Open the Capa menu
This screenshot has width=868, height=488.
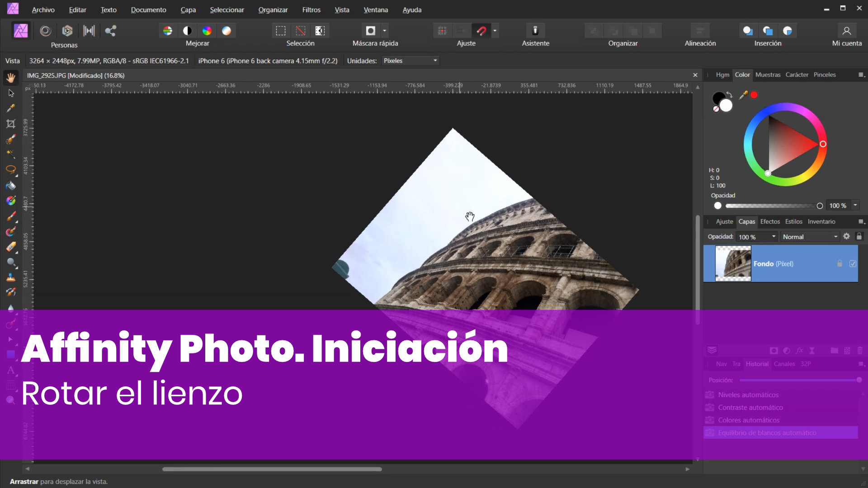click(188, 9)
